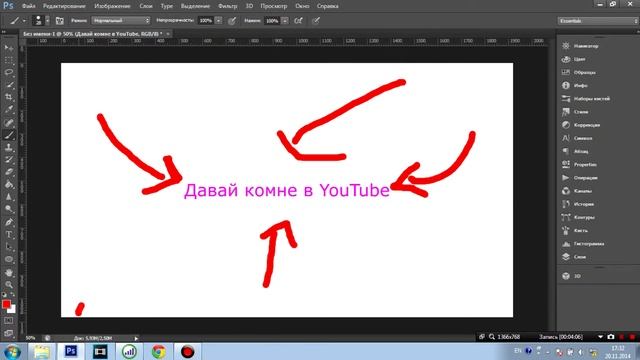Image resolution: width=640 pixels, height=360 pixels.
Task: Toggle pen pressure for opacity
Action: coord(232,21)
